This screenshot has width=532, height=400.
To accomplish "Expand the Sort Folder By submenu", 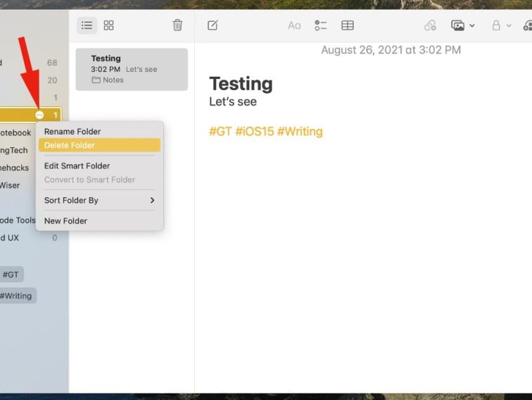I will (99, 201).
